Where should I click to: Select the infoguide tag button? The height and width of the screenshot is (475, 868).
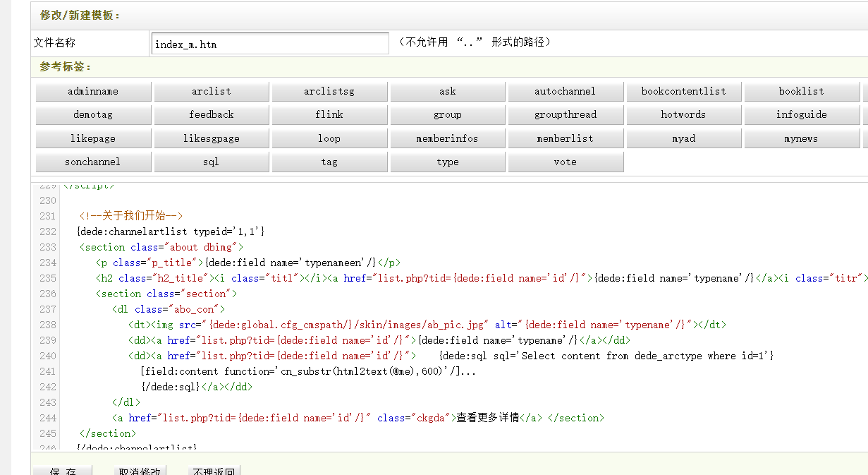[x=802, y=114]
